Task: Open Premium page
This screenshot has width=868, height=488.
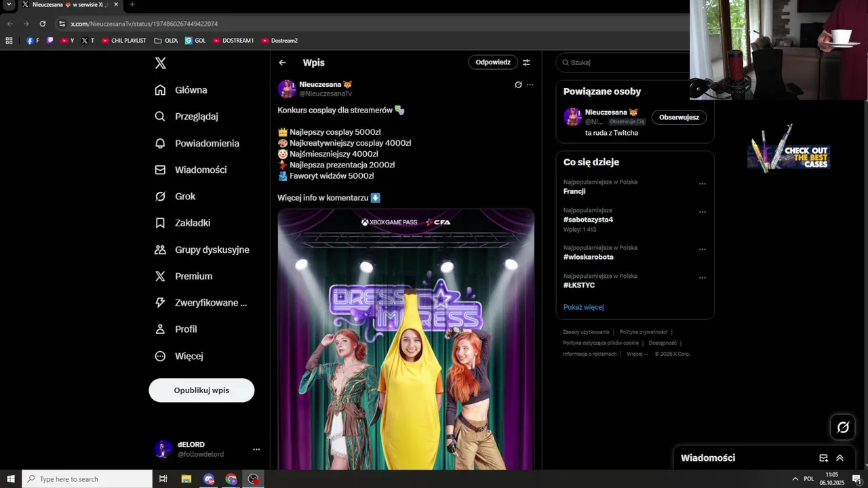Action: 183,276
